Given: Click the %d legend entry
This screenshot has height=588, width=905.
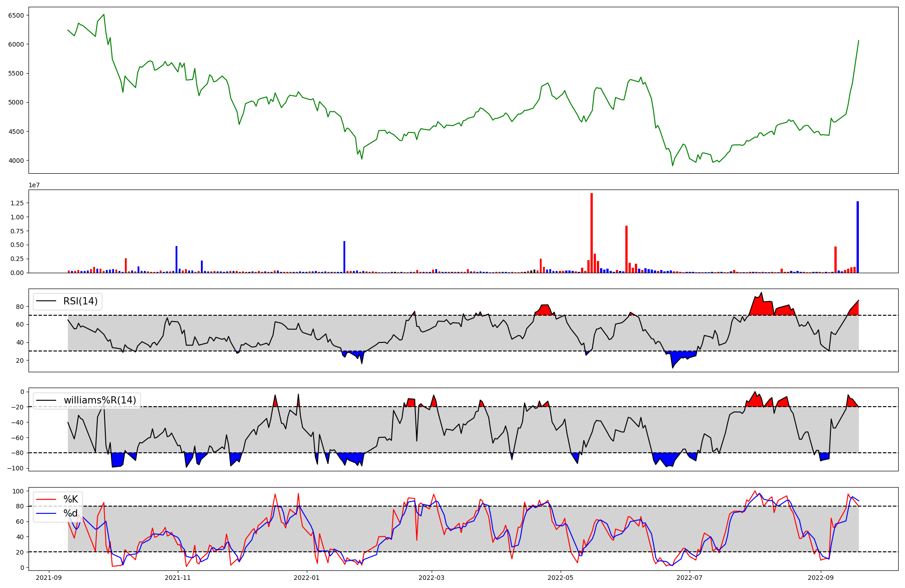Looking at the screenshot, I should 71,513.
